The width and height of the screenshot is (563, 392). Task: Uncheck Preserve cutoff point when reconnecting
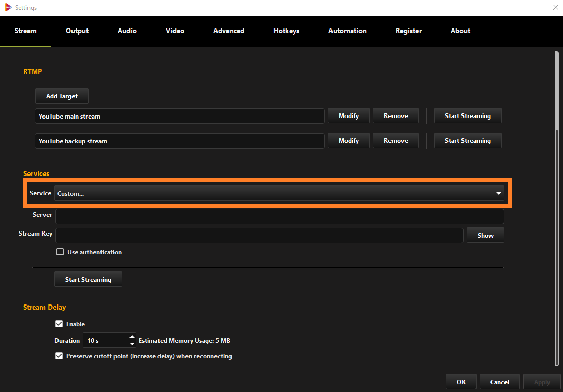(x=59, y=356)
